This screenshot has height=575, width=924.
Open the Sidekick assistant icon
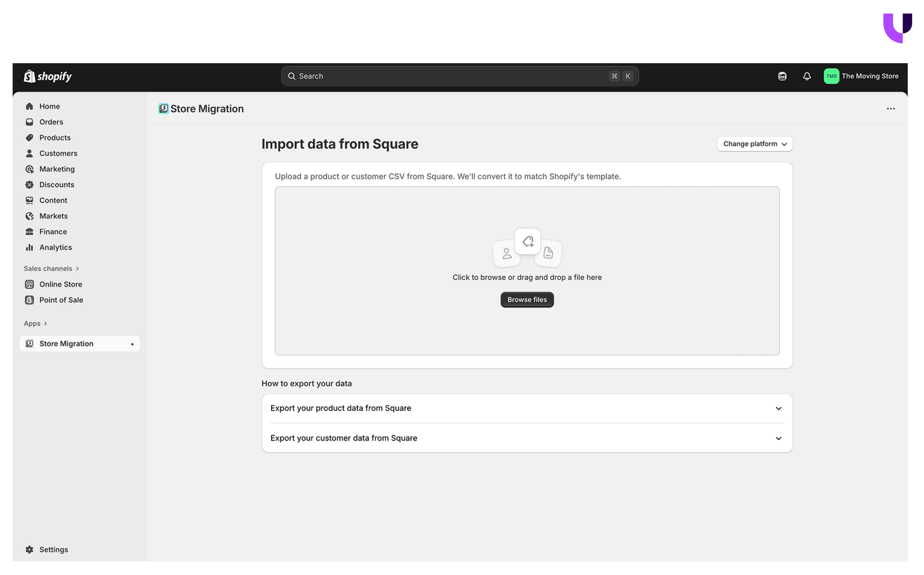pos(782,76)
